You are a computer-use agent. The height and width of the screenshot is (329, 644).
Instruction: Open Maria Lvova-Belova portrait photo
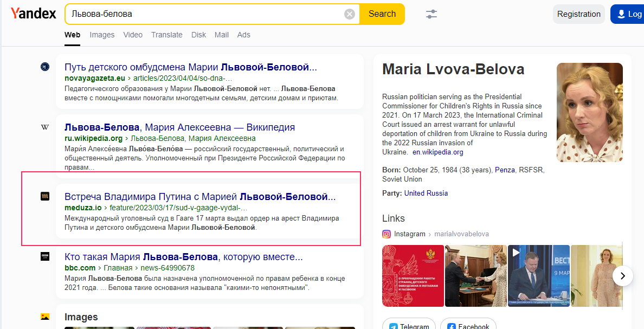pos(589,112)
